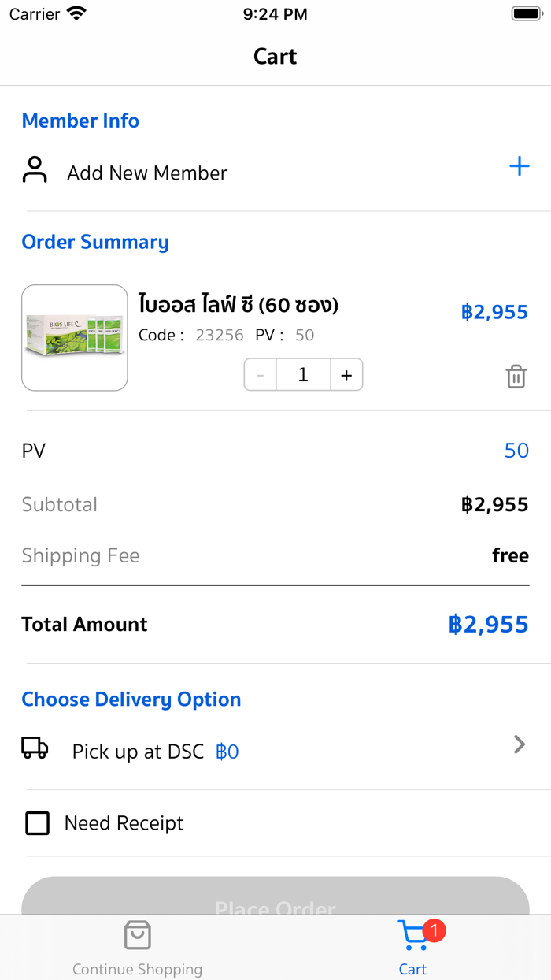Click the battery icon in status bar

(525, 13)
